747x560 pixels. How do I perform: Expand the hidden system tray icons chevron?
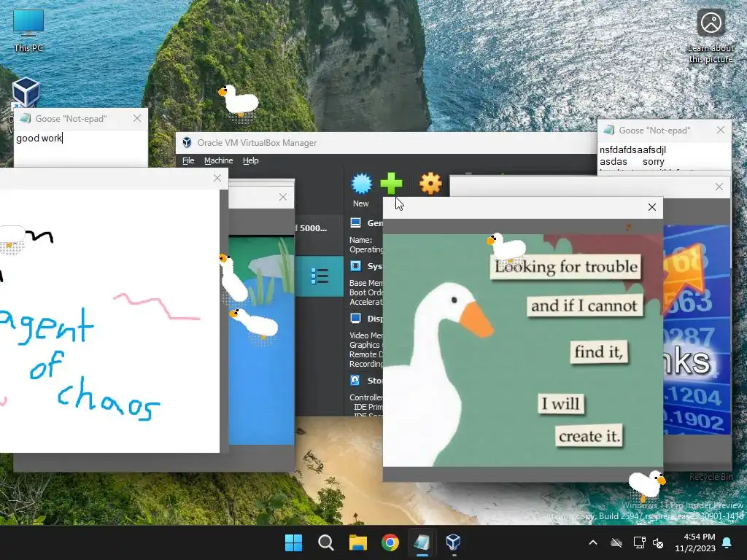click(x=593, y=542)
